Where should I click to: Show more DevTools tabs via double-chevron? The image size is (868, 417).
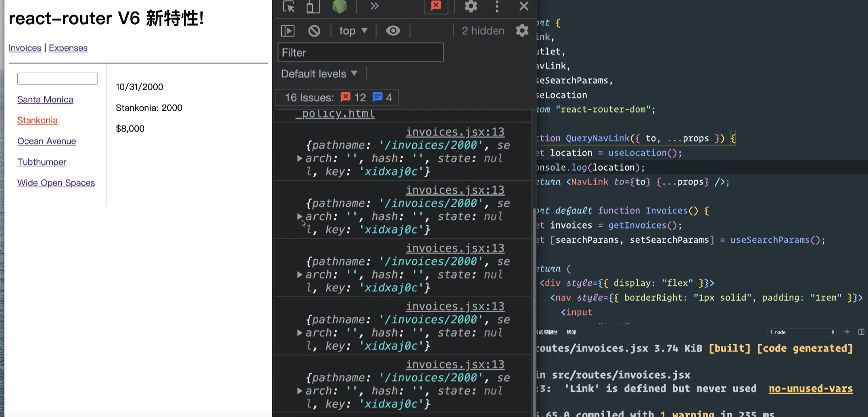coord(374,6)
